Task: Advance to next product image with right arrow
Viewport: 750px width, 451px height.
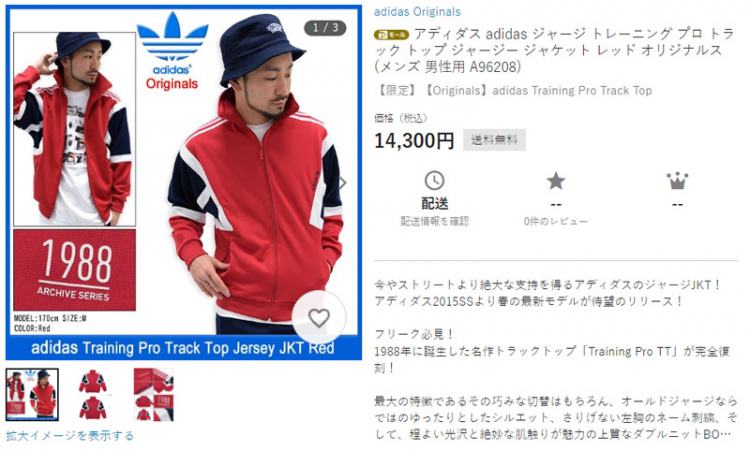Action: [342, 182]
